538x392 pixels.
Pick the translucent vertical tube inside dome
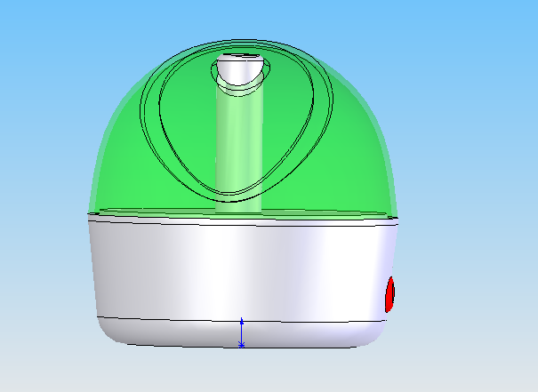tap(239, 148)
